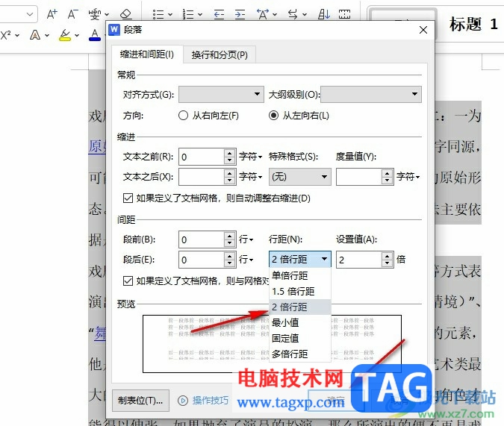Click the decrease font size icon

click(72, 14)
